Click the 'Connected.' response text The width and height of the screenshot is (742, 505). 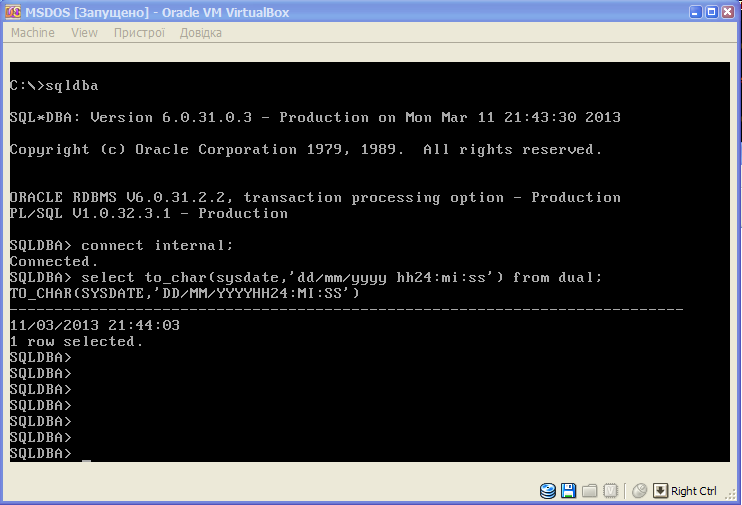tap(54, 261)
